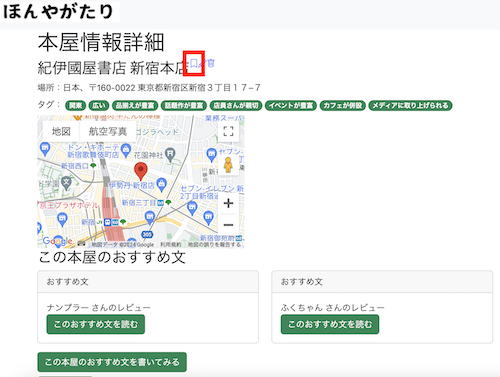Click the この本屋のおすすめ文 section heading
Image resolution: width=500 pixels, height=377 pixels.
(112, 257)
